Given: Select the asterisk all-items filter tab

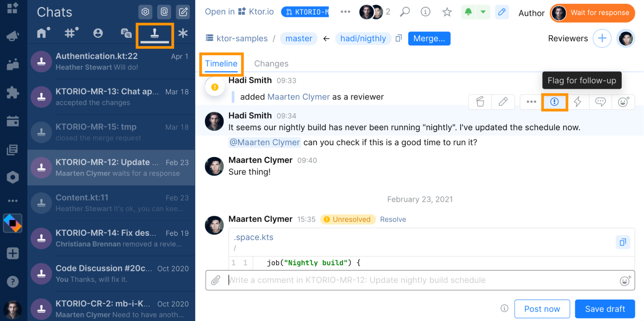Looking at the screenshot, I should coord(183,33).
